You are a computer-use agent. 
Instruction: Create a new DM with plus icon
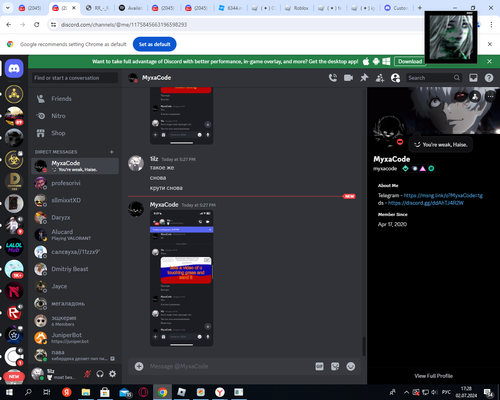tap(112, 152)
